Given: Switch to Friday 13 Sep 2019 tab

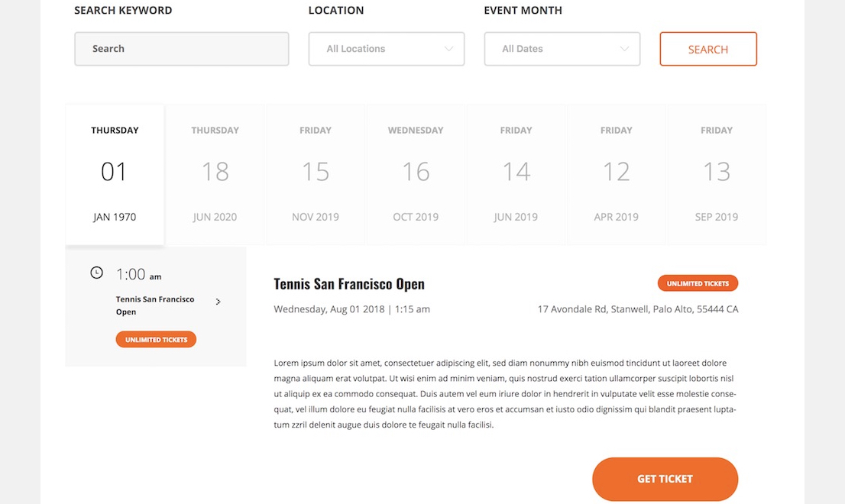Looking at the screenshot, I should pyautogui.click(x=717, y=174).
